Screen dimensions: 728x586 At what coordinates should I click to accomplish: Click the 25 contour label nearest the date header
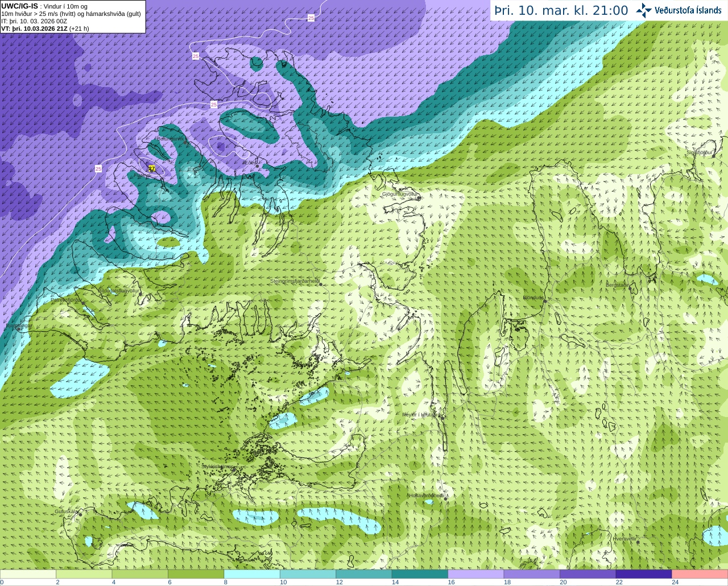coord(311,18)
